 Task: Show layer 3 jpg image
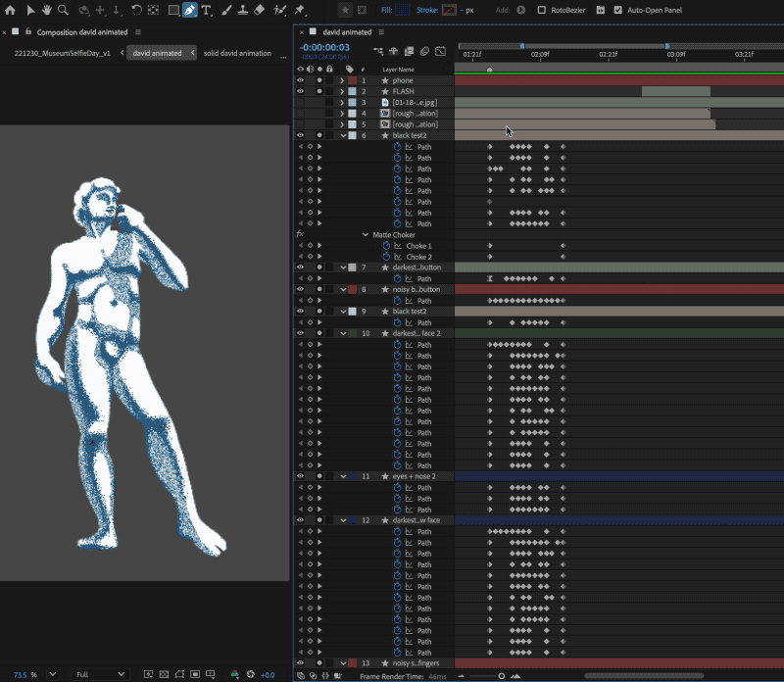pos(300,102)
